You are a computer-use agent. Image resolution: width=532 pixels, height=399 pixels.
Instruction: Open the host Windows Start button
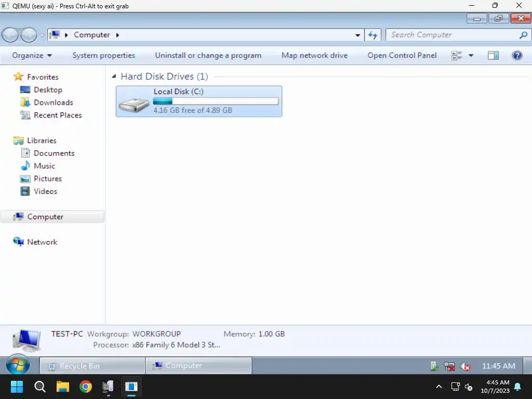(17, 387)
